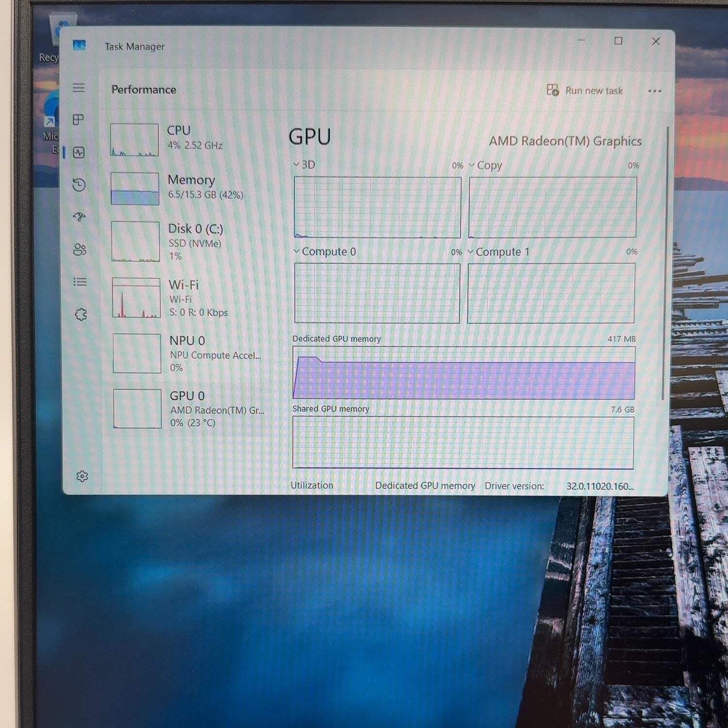Open the Users page icon
The height and width of the screenshot is (728, 728).
(80, 249)
